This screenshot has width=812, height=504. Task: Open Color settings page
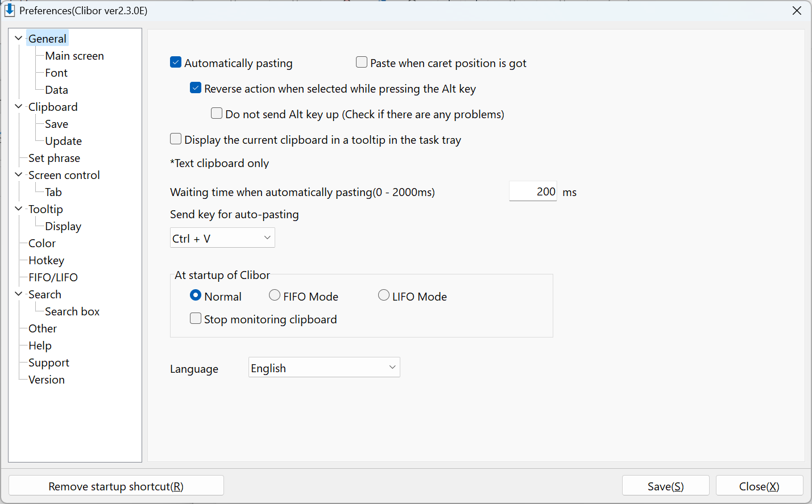tap(42, 243)
